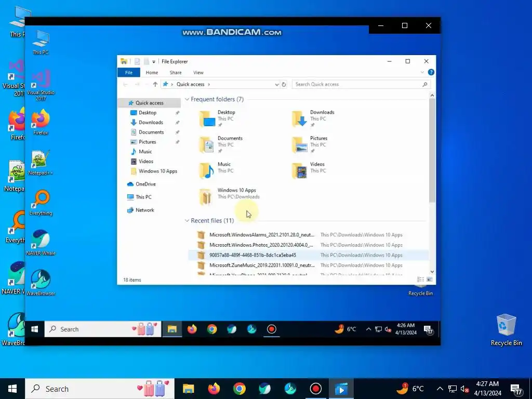532x399 pixels.
Task: Open the View ribbon tab
Action: (198, 73)
